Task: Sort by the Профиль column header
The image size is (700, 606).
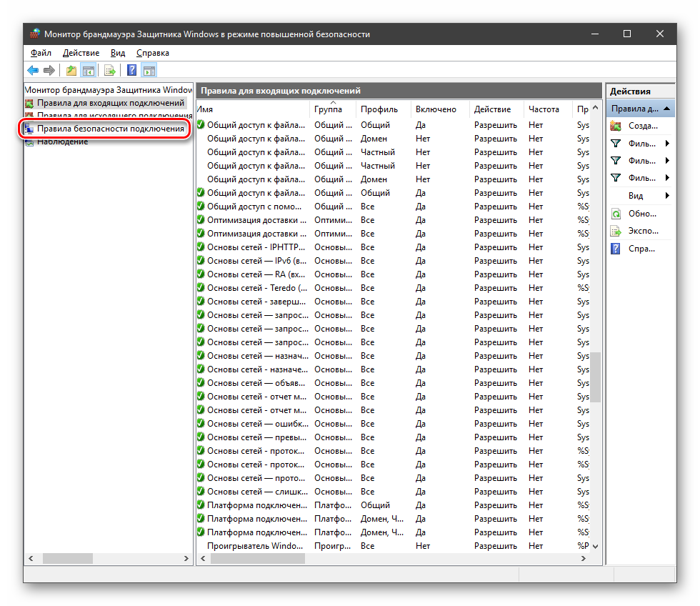Action: click(383, 109)
